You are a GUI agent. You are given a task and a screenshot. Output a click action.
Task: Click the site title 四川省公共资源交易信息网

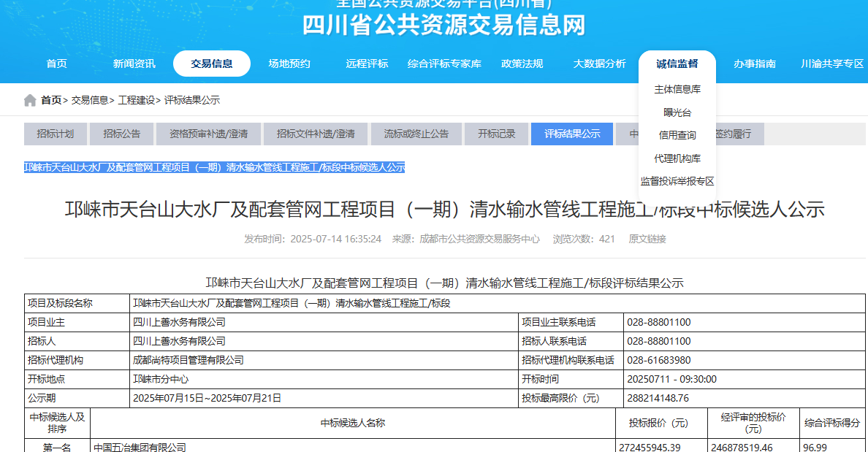click(x=444, y=25)
